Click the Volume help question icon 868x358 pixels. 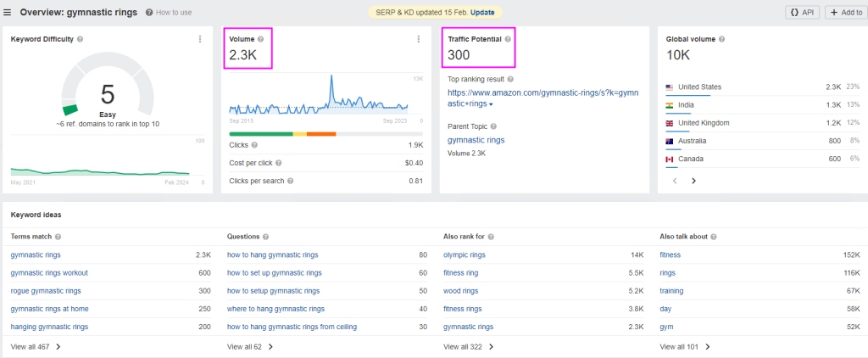pyautogui.click(x=261, y=39)
